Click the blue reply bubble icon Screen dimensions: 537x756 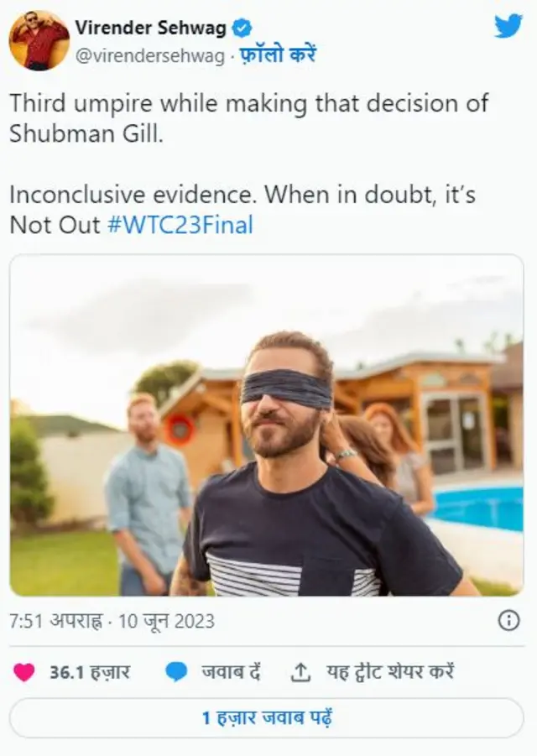tap(176, 672)
